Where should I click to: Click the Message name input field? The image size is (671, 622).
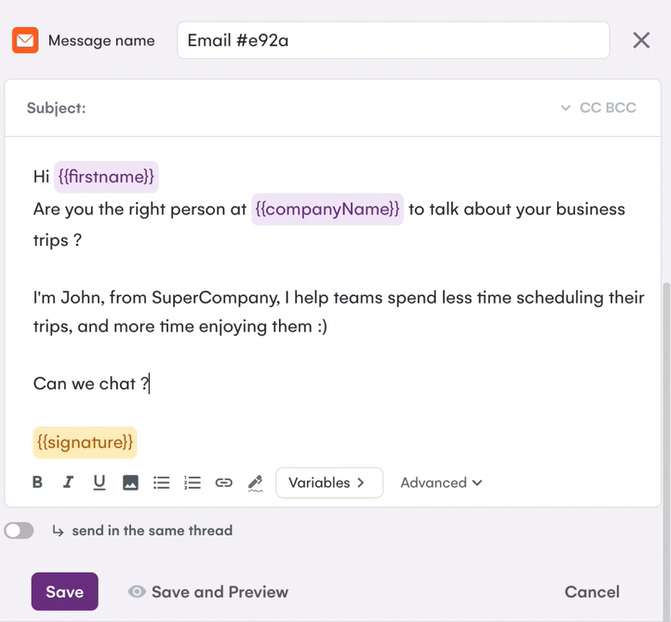[393, 41]
